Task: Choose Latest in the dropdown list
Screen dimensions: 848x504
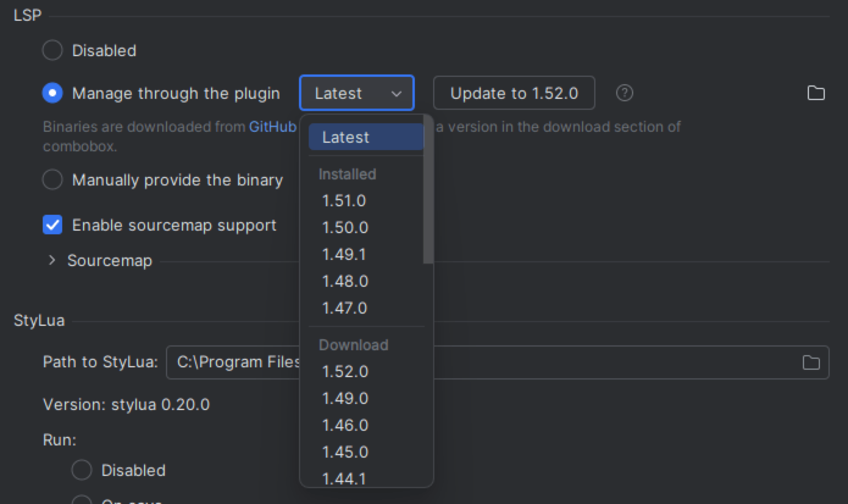Action: point(346,137)
